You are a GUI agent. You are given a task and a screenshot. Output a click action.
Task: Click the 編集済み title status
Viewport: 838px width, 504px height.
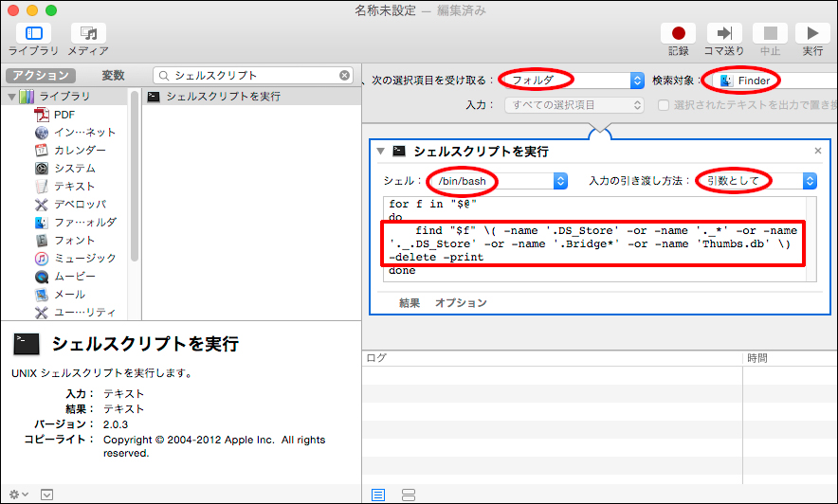462,10
